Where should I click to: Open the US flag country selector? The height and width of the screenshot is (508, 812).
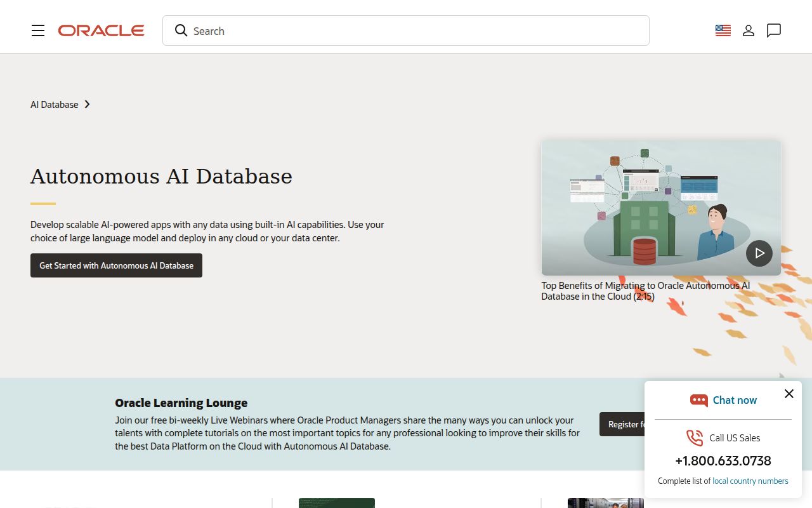[x=723, y=30]
